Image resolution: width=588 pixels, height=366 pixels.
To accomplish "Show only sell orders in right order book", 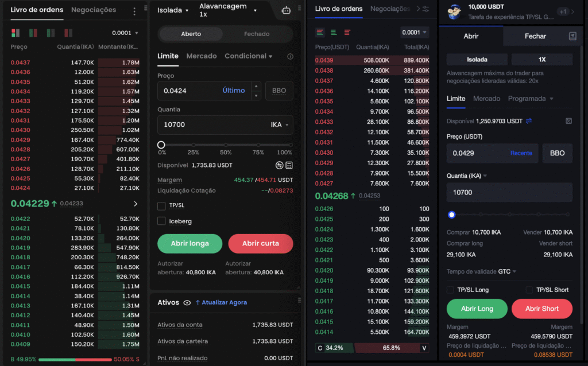I will click(x=347, y=32).
